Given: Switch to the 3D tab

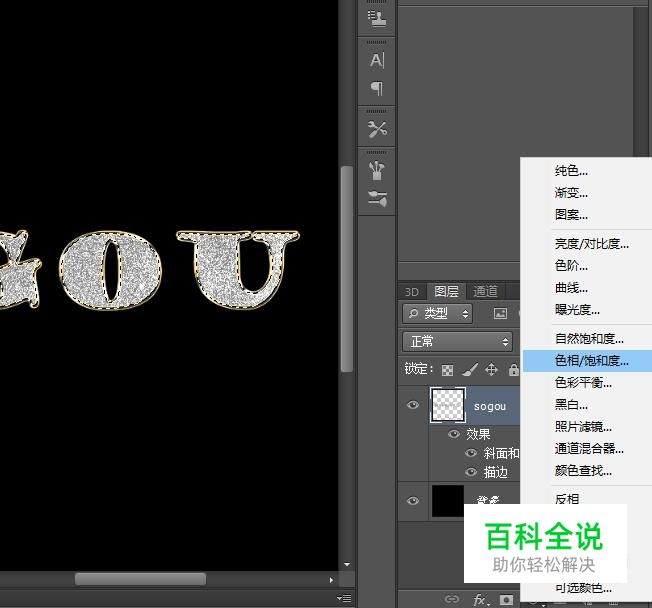Looking at the screenshot, I should 412,292.
